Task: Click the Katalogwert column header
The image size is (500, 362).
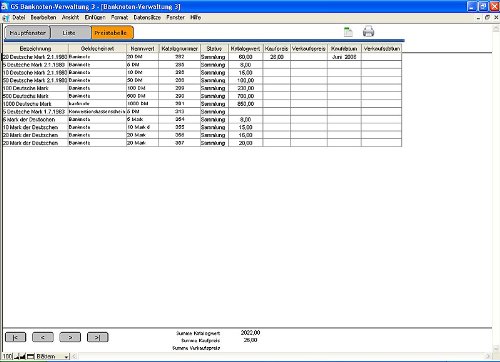Action: (246, 49)
